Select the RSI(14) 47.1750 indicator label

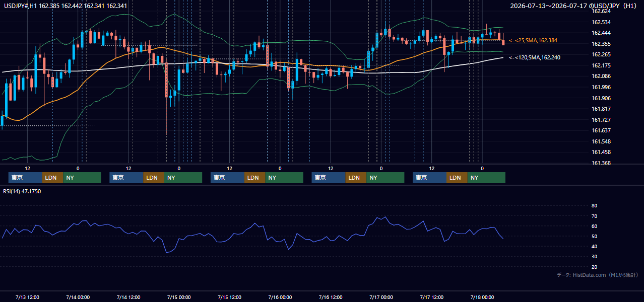click(x=22, y=191)
